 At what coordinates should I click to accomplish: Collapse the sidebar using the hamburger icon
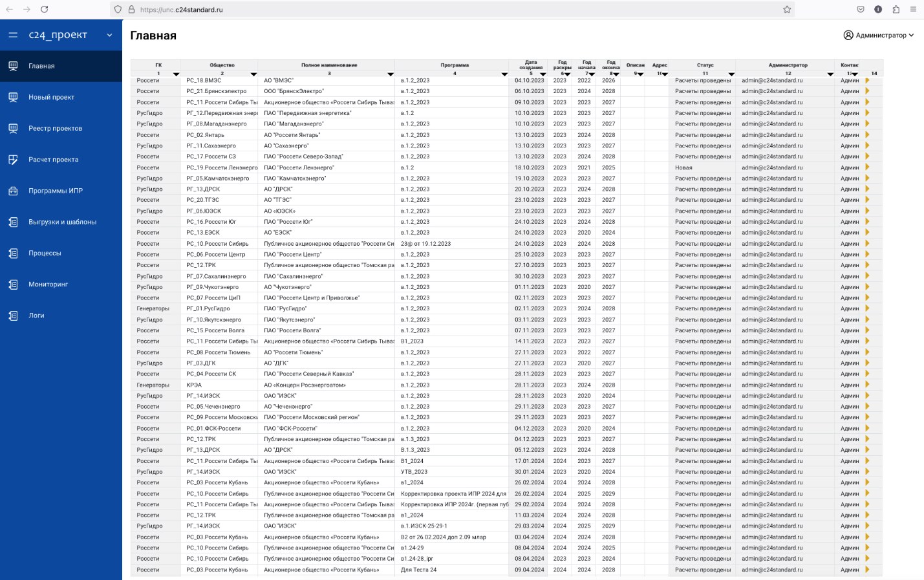[x=13, y=35]
